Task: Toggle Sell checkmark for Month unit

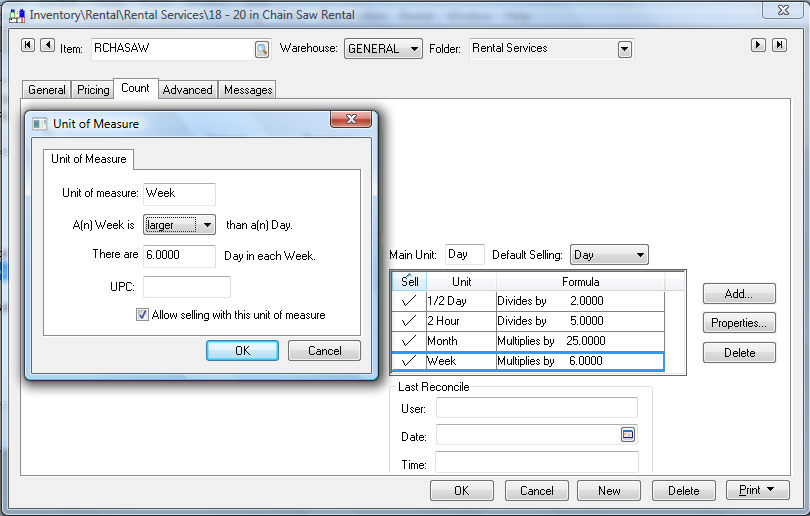Action: tap(408, 341)
